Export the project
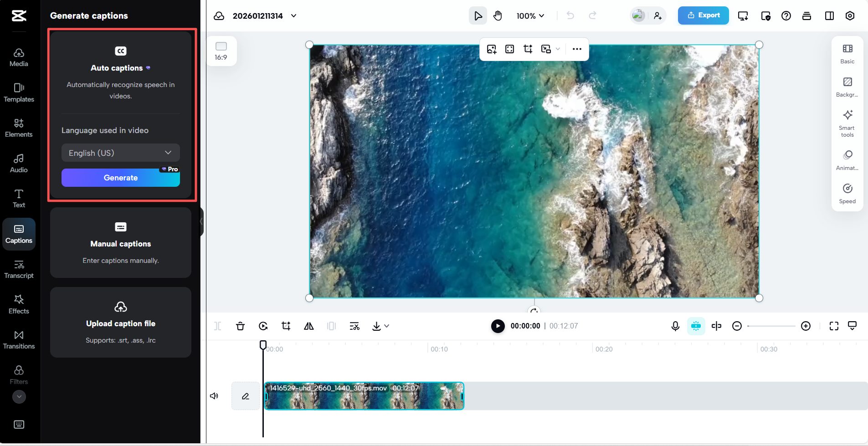 tap(703, 15)
